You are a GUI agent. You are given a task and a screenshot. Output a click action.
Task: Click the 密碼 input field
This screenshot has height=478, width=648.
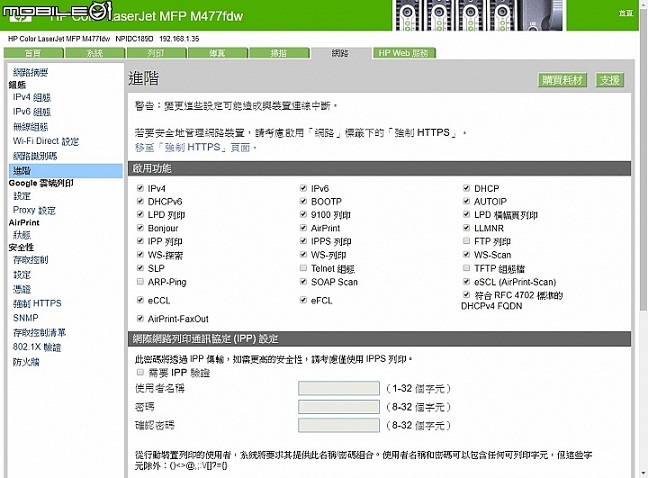pyautogui.click(x=339, y=407)
